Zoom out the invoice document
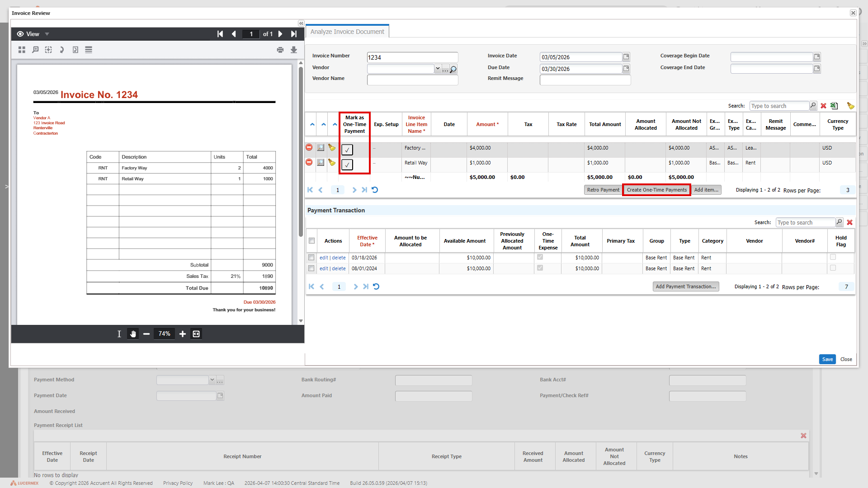The image size is (868, 488). click(146, 334)
